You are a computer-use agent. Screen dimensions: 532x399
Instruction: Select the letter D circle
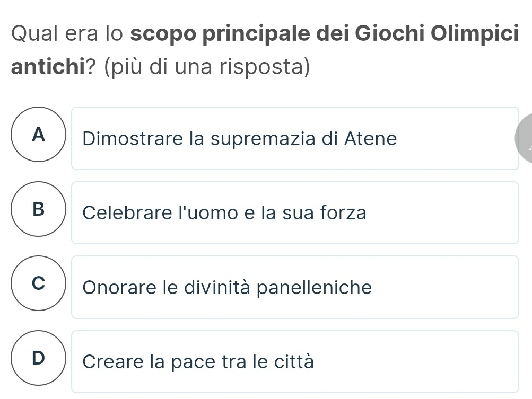pos(38,361)
